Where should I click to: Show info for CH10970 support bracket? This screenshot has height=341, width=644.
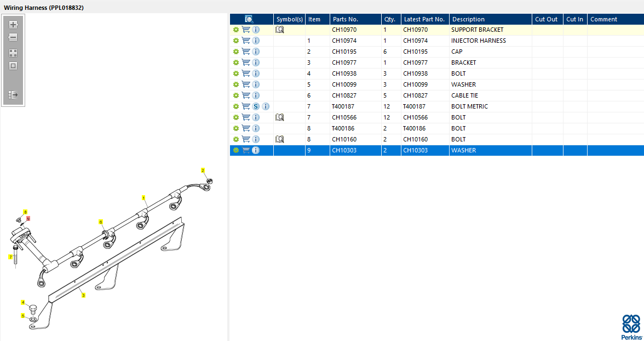pos(256,30)
